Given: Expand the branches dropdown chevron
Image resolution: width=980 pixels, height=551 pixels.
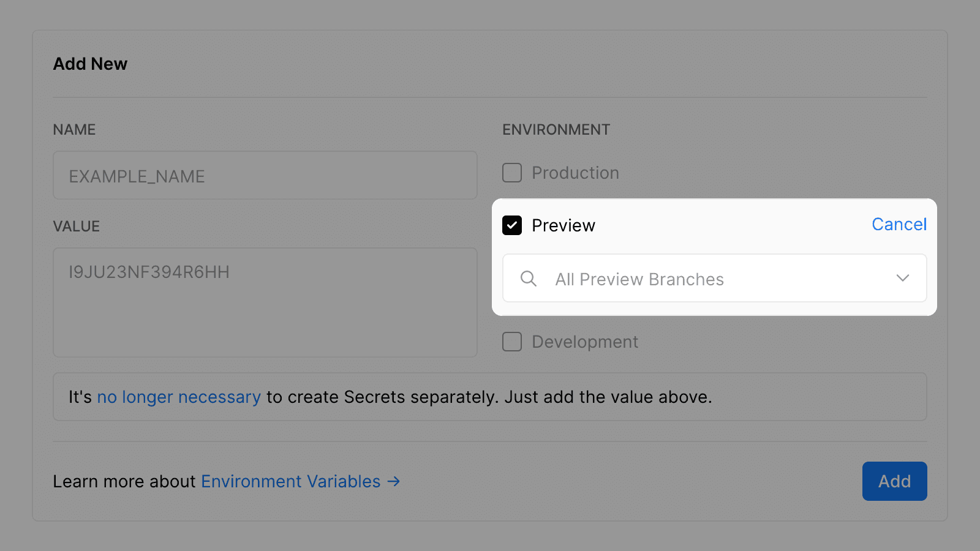Looking at the screenshot, I should pyautogui.click(x=902, y=278).
